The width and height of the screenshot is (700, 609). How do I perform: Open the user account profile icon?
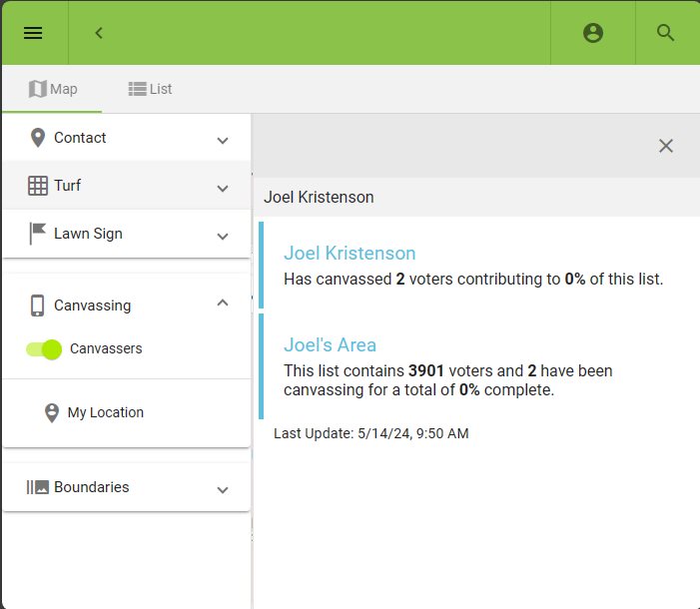click(593, 33)
